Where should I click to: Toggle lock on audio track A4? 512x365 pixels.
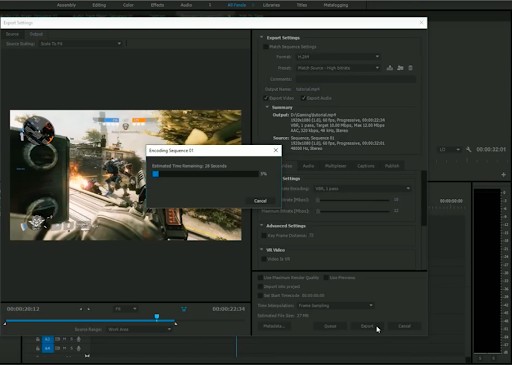pyautogui.click(x=38, y=348)
